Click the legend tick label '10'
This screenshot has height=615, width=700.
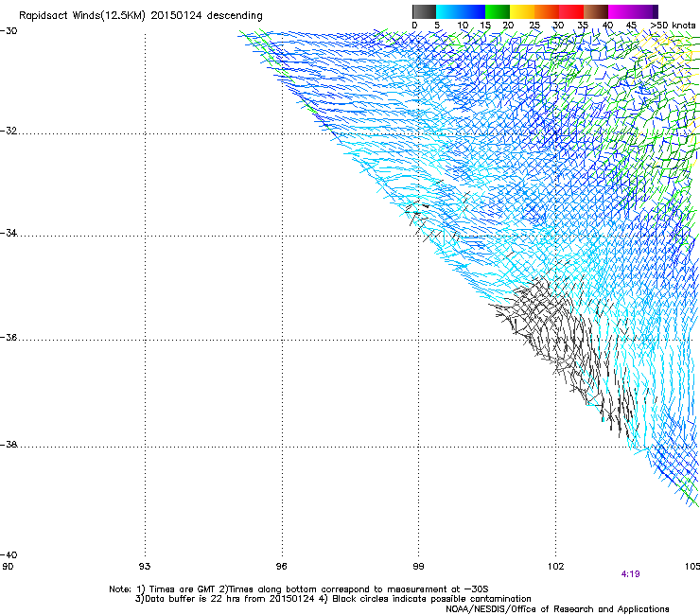pos(463,26)
